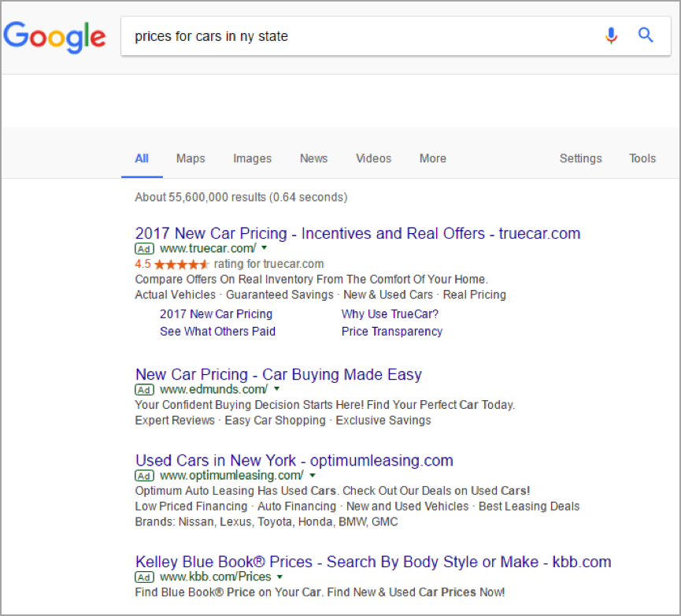Click the blue magnifier search icon
Viewport: 681px width, 616px height.
pos(646,35)
